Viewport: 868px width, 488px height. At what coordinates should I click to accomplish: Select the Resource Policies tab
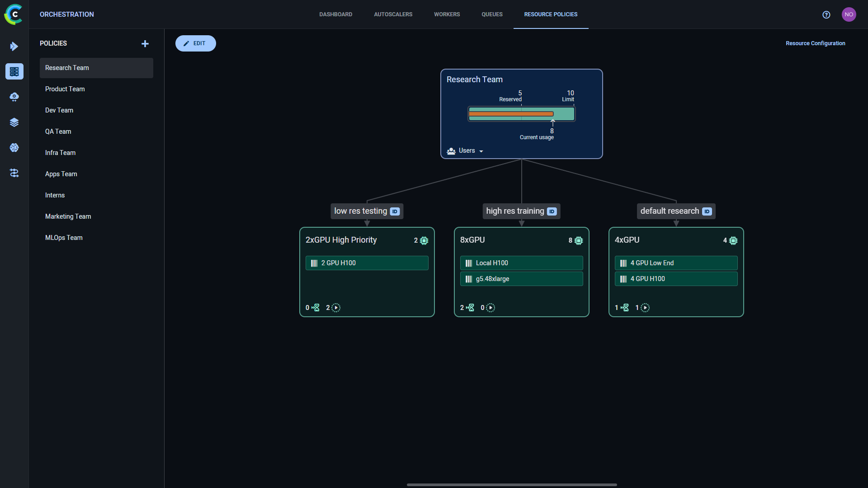[551, 14]
